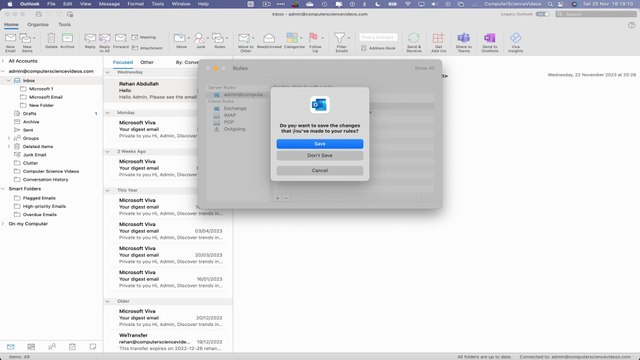Select the Focused inbox tab

click(x=123, y=62)
